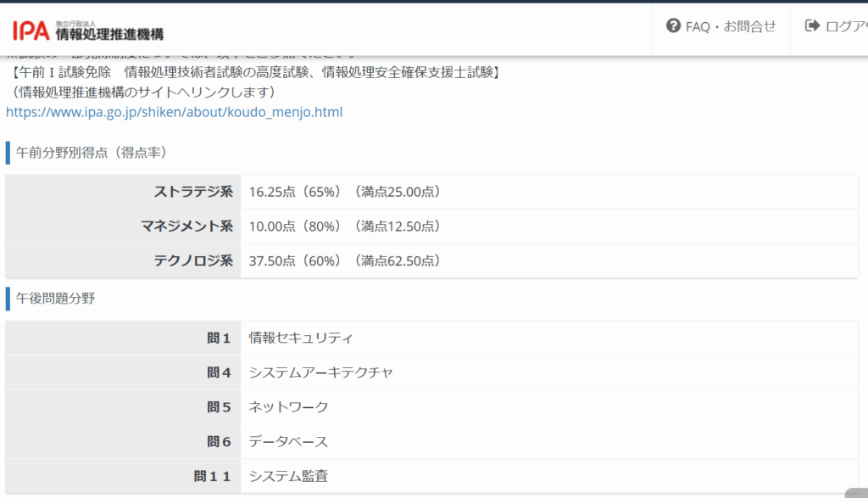Select the マネジメント系 row label
The width and height of the screenshot is (868, 498).
click(x=186, y=227)
